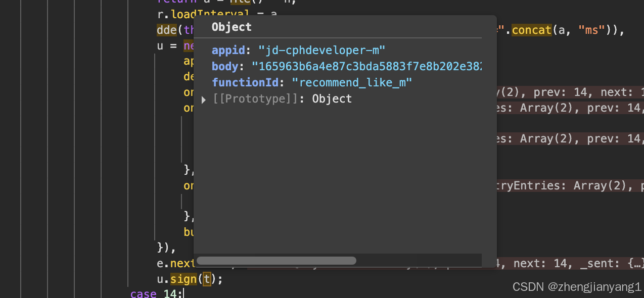Click the horizontal scrollbar in the popup

276,261
